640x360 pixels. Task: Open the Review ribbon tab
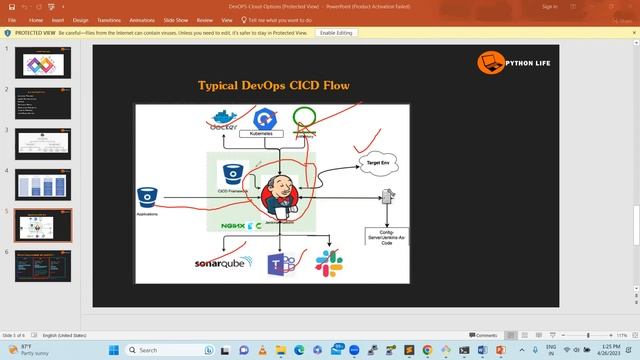204,20
